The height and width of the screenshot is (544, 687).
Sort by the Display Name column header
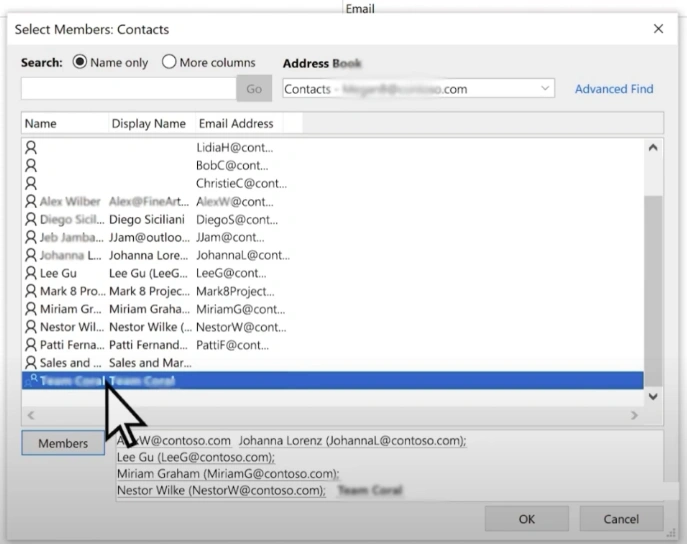[x=152, y=124]
